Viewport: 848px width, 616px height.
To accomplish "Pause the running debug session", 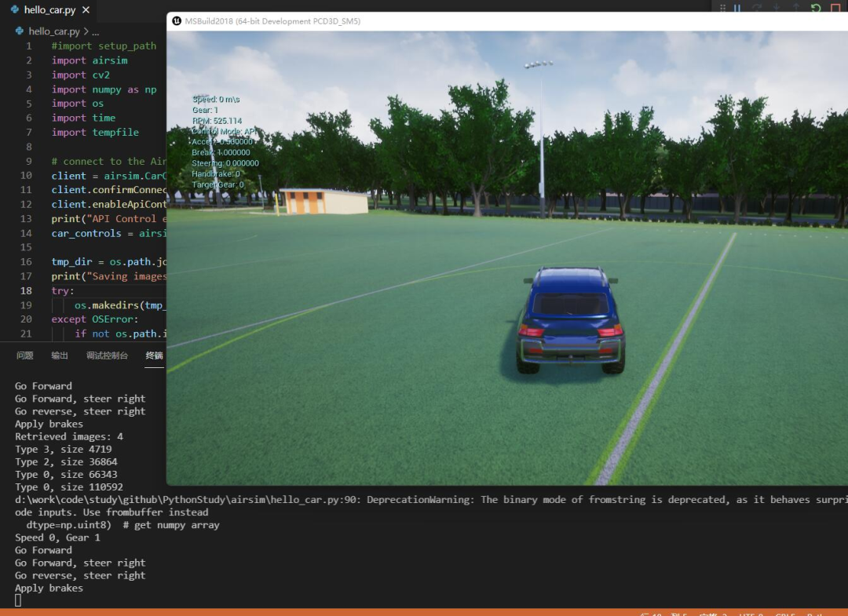I will (x=737, y=7).
